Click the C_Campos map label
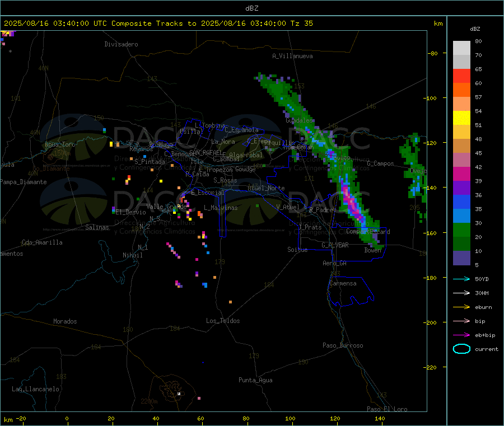This screenshot has width=504, height=426. (x=380, y=163)
